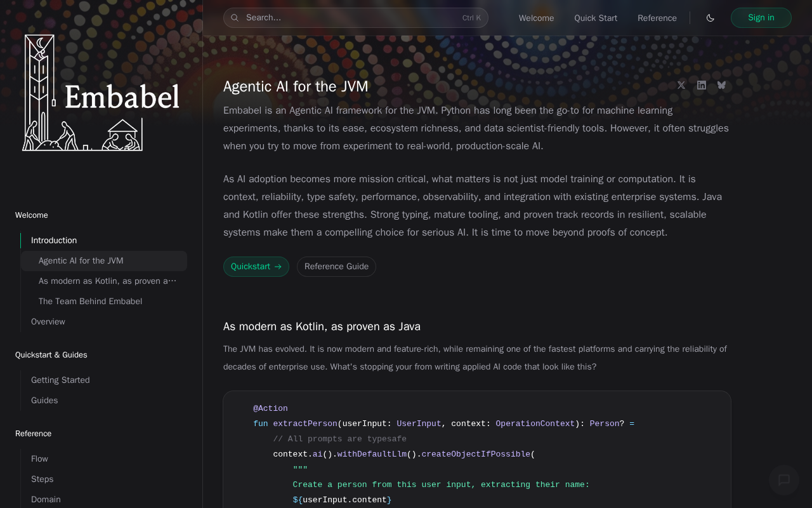
Task: Click the Reference sidebar section heading
Action: pyautogui.click(x=33, y=434)
